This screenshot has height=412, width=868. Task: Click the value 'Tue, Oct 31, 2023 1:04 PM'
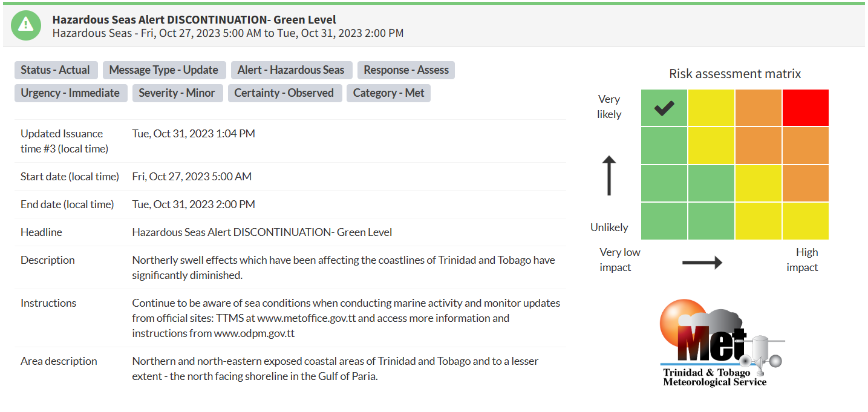pos(194,134)
